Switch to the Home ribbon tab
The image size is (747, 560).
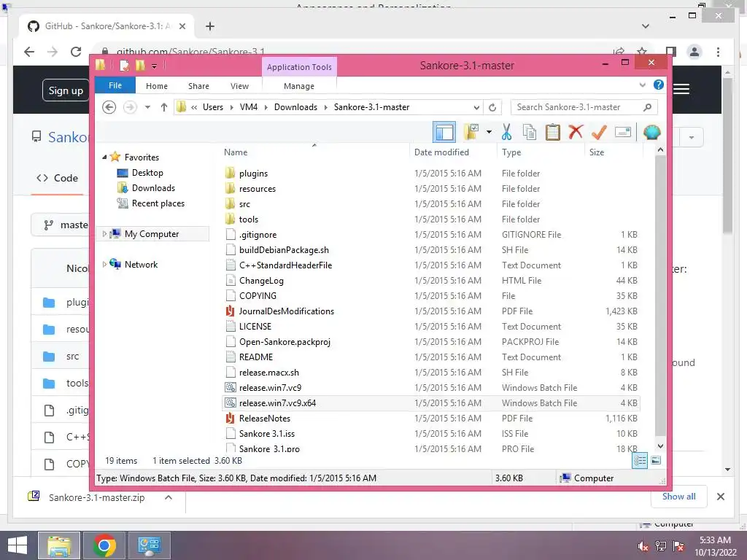157,86
